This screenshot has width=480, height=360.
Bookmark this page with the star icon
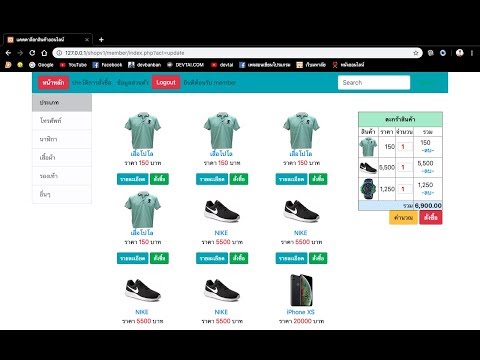point(416,53)
